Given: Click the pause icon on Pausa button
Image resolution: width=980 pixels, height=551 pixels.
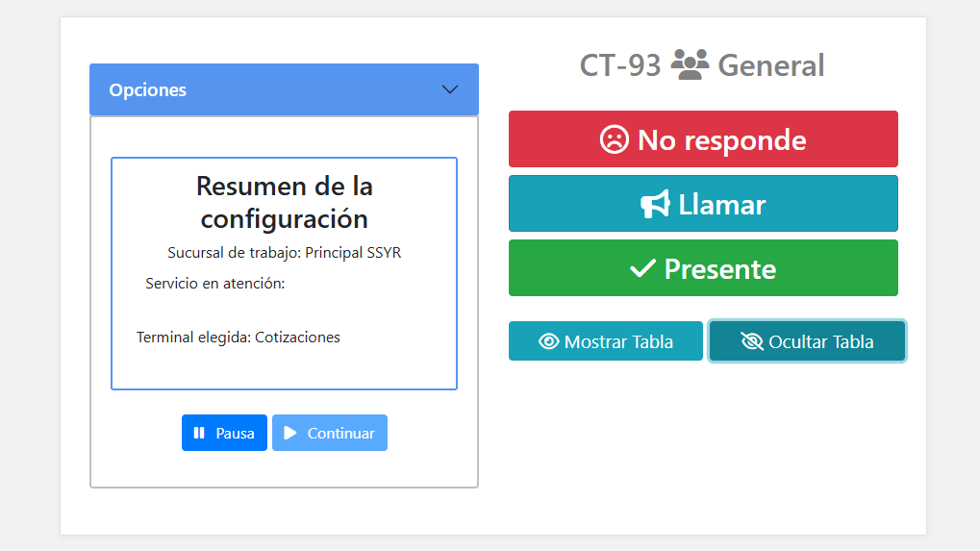Looking at the screenshot, I should 199,433.
